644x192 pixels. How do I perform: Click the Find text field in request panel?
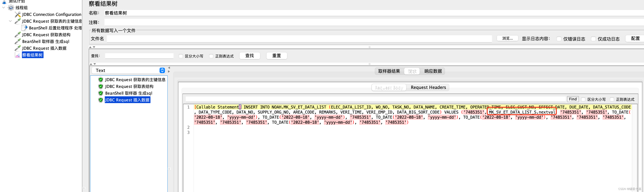click(375, 99)
